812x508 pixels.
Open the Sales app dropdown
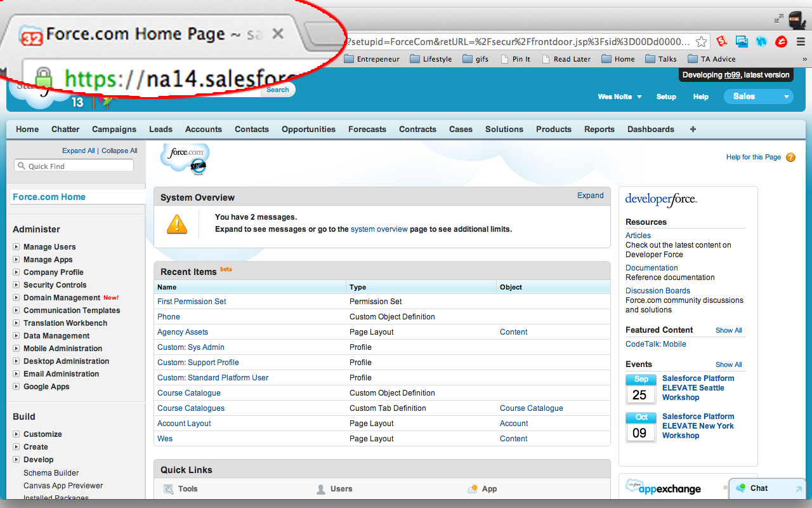point(759,97)
